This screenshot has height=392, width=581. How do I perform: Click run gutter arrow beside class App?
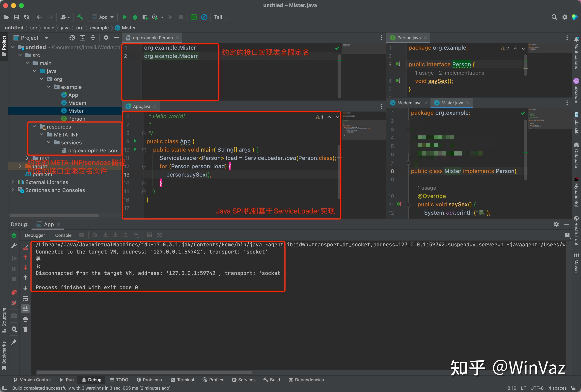coord(135,141)
